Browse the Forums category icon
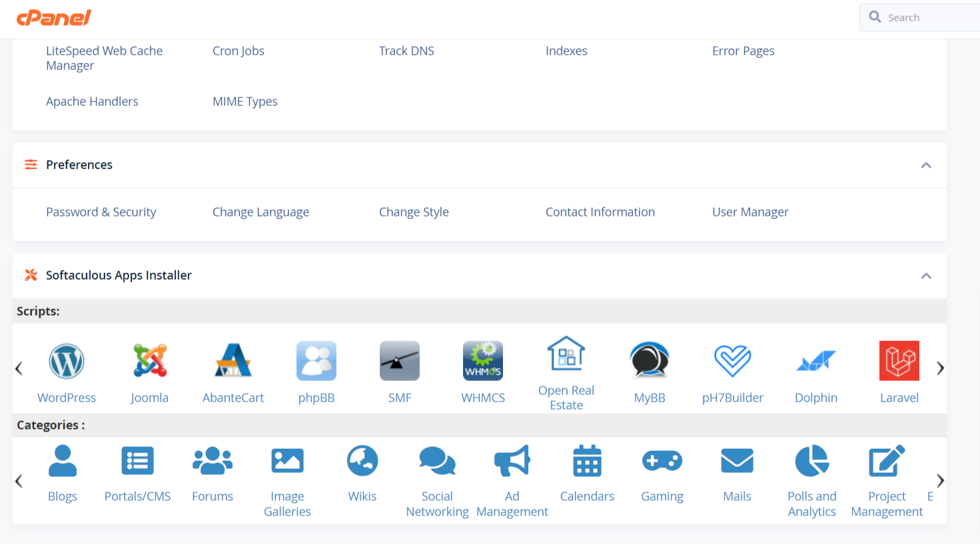This screenshot has height=544, width=980. pos(213,461)
